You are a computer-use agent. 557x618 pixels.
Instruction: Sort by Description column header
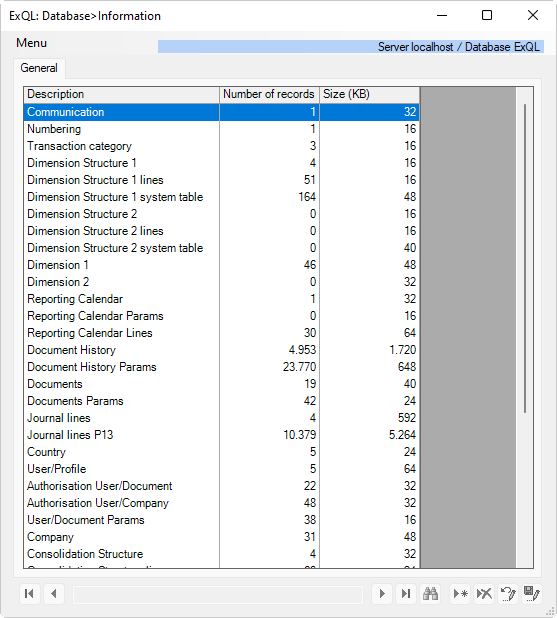click(121, 94)
